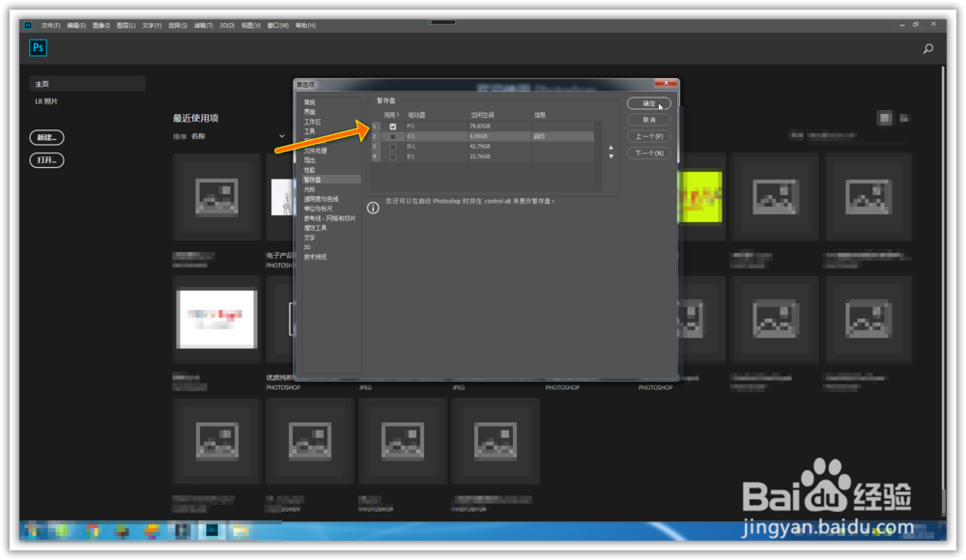Click the 打开... button

pyautogui.click(x=46, y=160)
